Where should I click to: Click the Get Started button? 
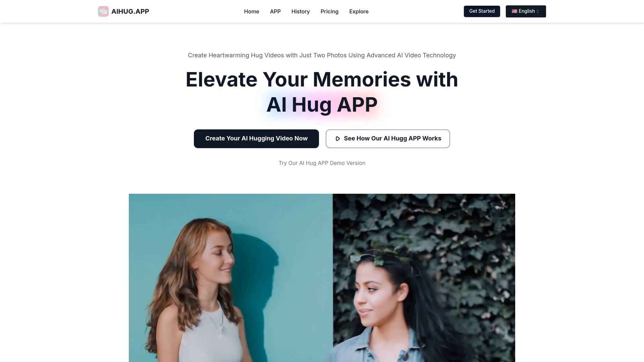pos(482,11)
